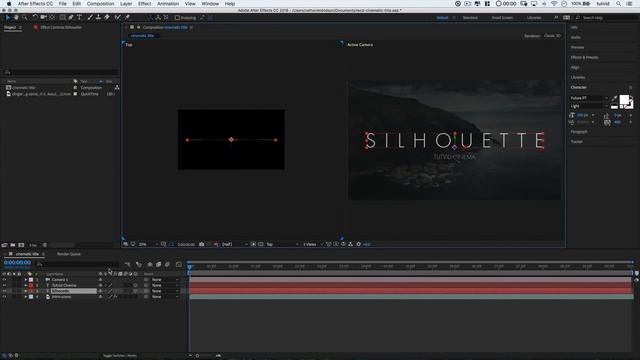Toggle 3D switch for Silhouette layer
640x360 pixels.
[x=136, y=291]
